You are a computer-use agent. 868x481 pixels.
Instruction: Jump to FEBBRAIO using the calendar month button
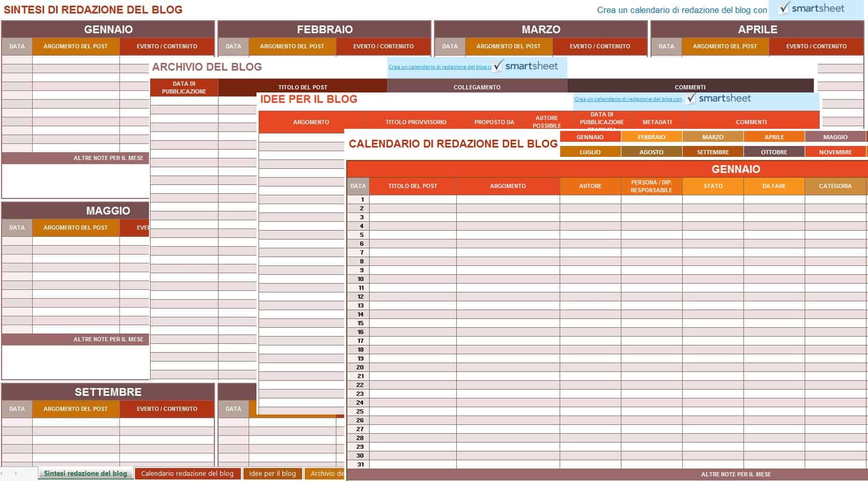pos(652,137)
